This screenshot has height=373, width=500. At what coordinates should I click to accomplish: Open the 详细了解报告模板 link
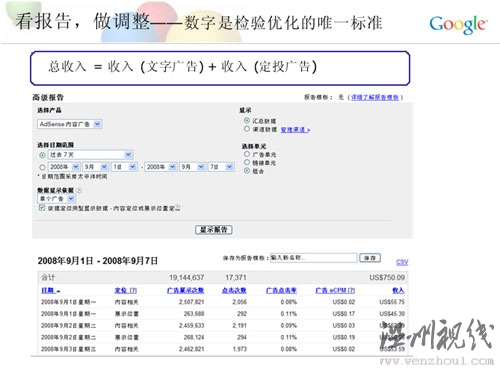[375, 97]
